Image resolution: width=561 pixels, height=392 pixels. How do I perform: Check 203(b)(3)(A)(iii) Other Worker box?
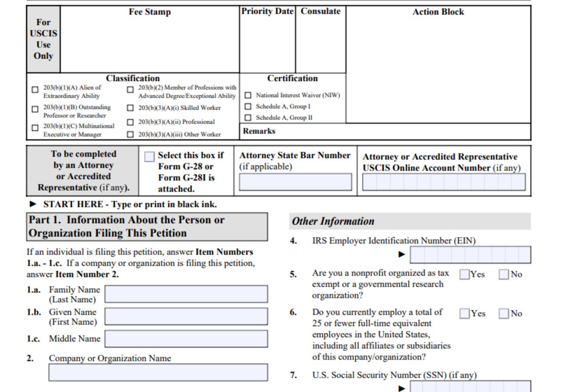pos(130,135)
